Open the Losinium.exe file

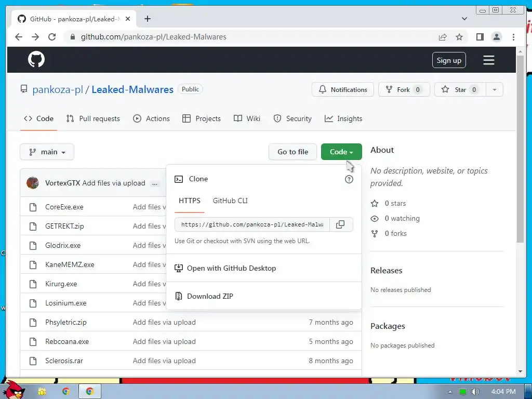point(66,303)
